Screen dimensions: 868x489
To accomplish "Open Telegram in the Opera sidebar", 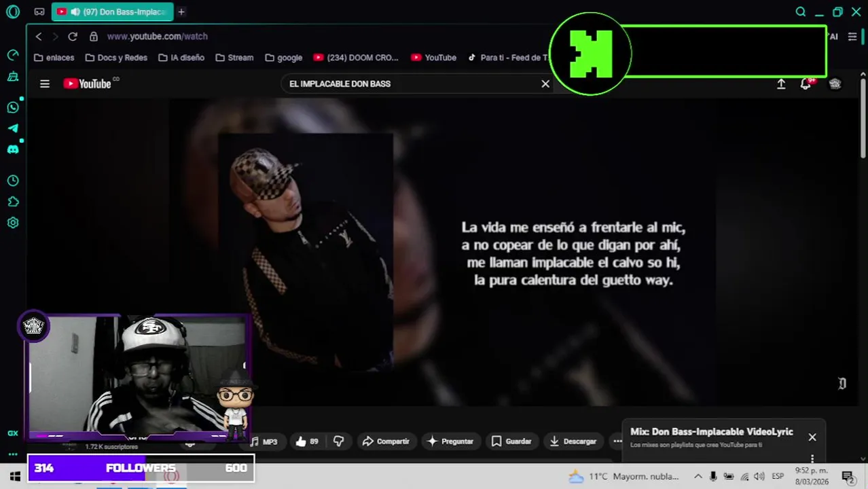I will pyautogui.click(x=13, y=128).
